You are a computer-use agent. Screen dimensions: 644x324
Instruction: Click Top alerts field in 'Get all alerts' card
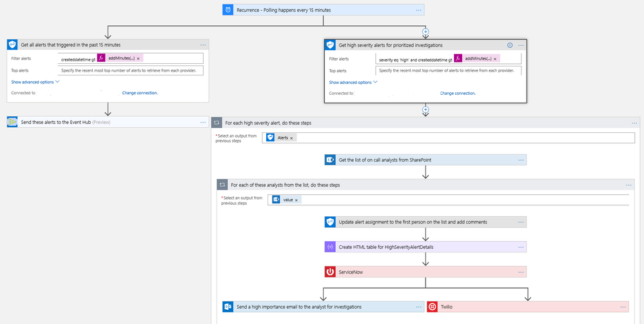pos(131,70)
